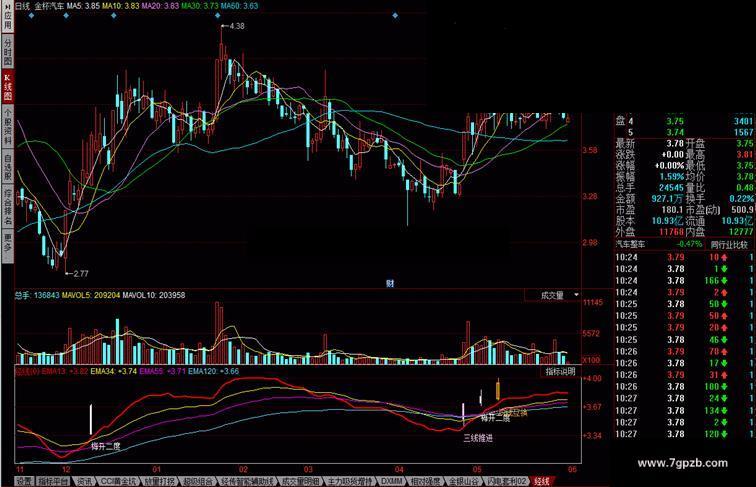Select the 成交量明细 indicator tab
Image resolution: width=756 pixels, height=487 pixels.
(301, 481)
